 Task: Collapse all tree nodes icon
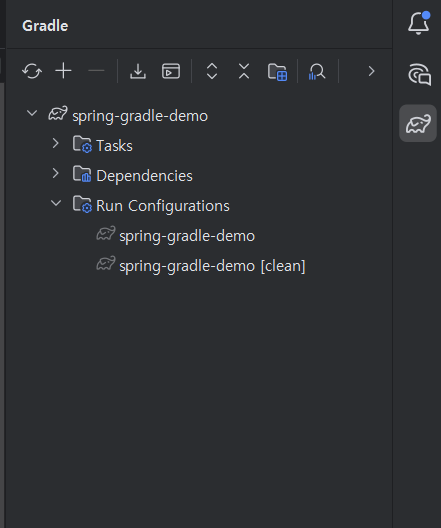pos(244,71)
